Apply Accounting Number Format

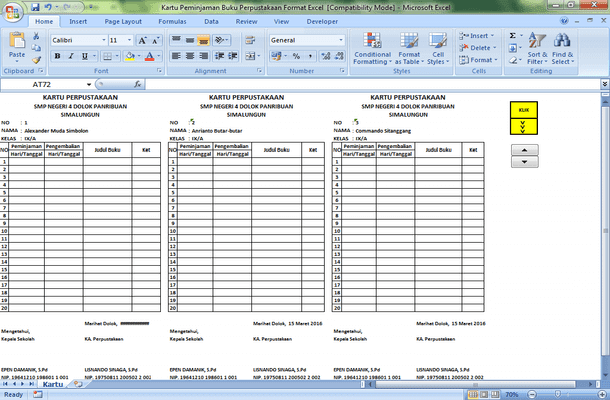[276, 56]
